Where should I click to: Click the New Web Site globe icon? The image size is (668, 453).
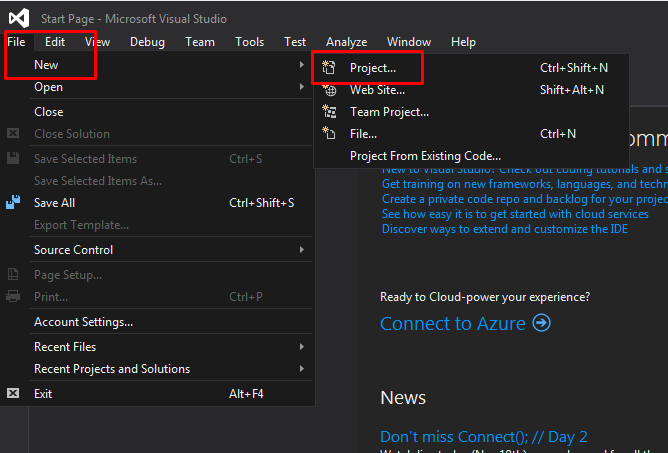coord(329,90)
